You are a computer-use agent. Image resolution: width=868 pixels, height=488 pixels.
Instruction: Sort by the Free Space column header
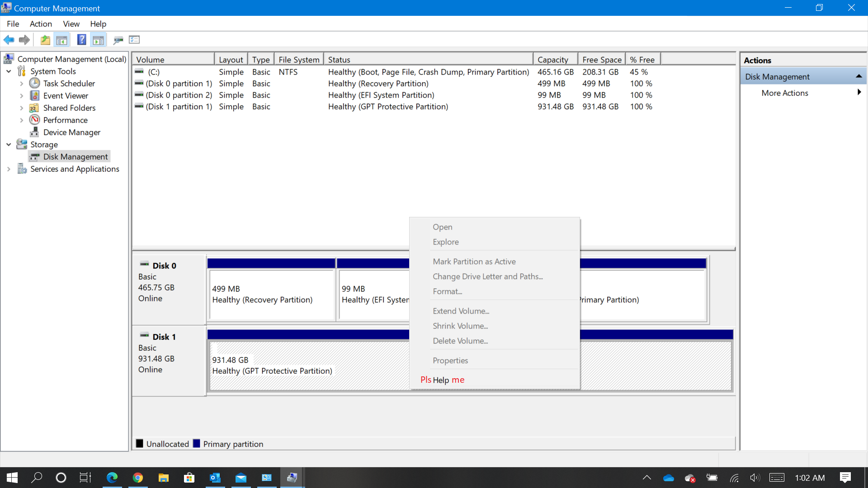(602, 59)
